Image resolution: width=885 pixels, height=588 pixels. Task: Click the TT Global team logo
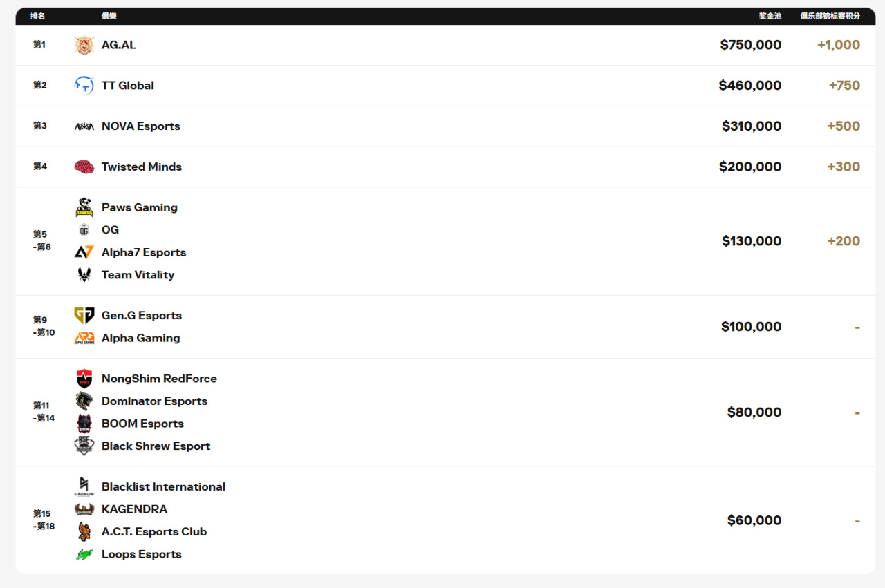tap(84, 86)
